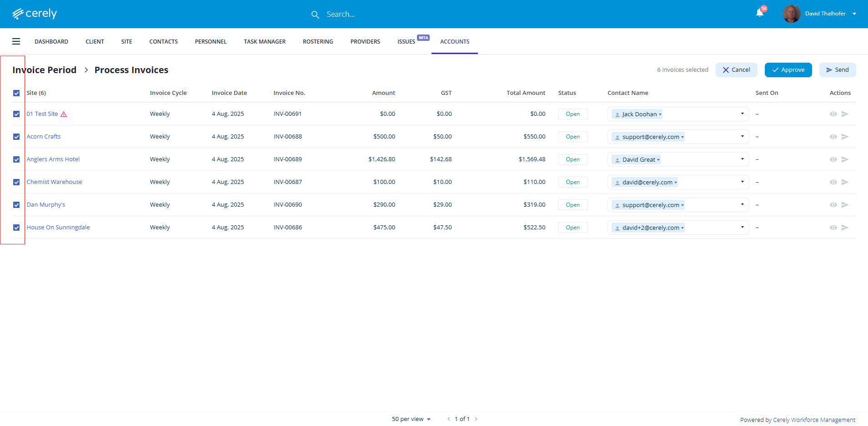Click warning triangle beside 01 Test Site
Screen dimensions: 868x426
[64, 114]
